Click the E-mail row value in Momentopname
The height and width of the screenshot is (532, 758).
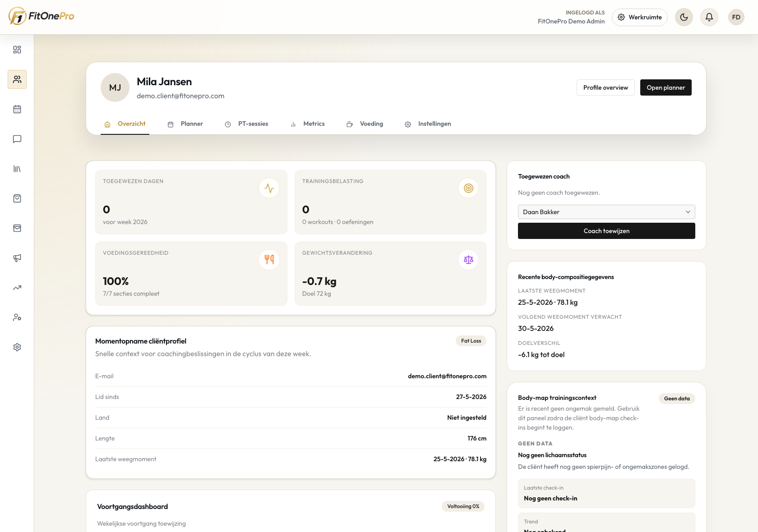(447, 376)
